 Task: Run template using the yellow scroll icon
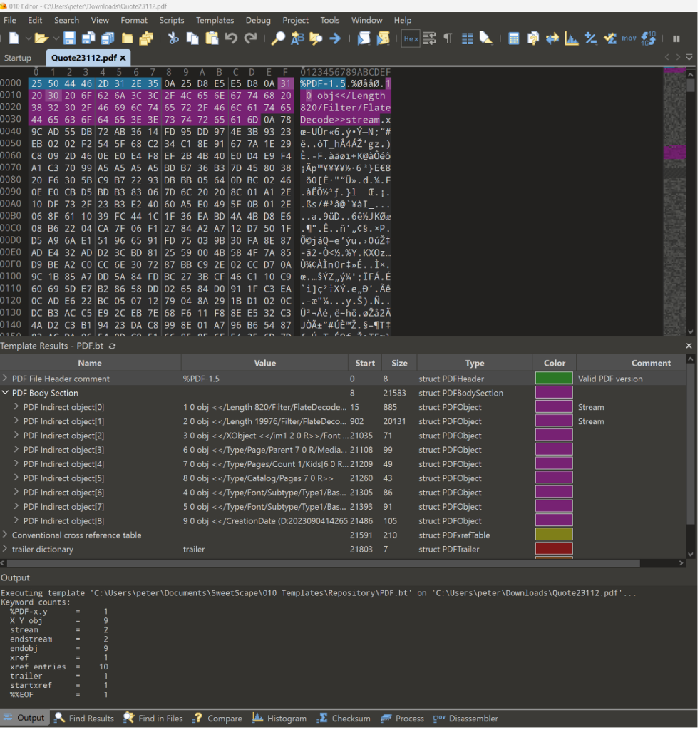coord(383,38)
